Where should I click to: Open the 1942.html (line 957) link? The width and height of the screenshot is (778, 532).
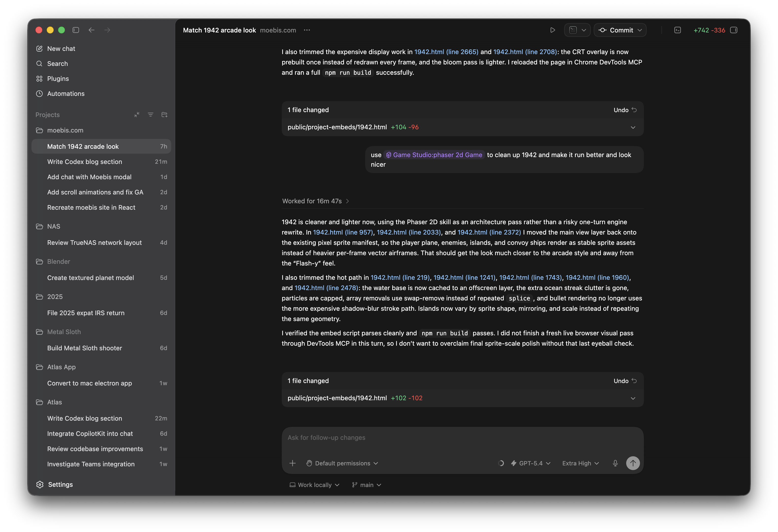tap(343, 232)
